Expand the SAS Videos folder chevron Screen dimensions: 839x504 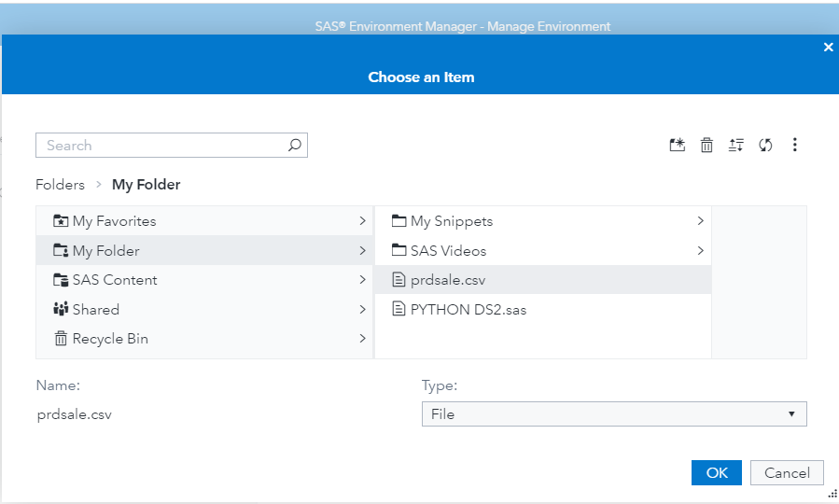coord(700,250)
